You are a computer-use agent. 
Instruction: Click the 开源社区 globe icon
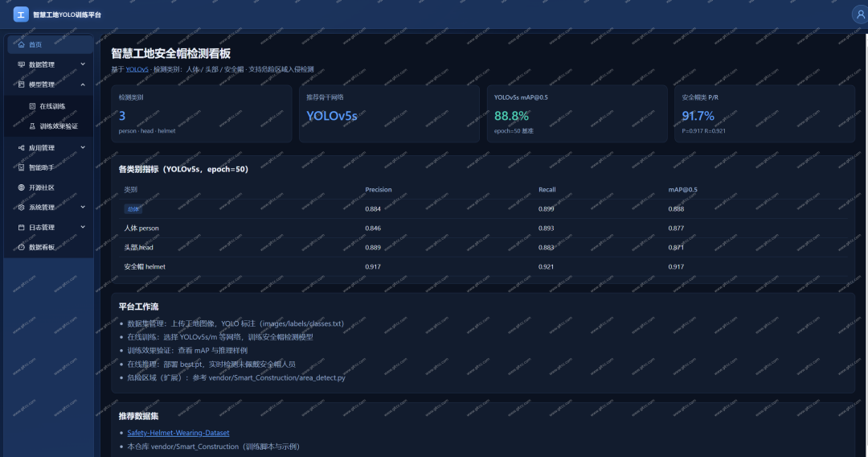coord(21,187)
